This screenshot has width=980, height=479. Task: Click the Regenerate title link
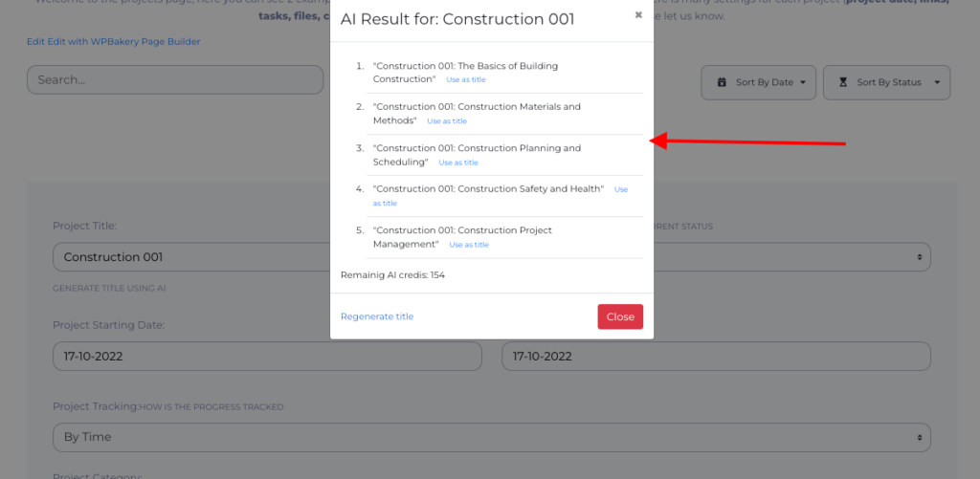pos(377,316)
